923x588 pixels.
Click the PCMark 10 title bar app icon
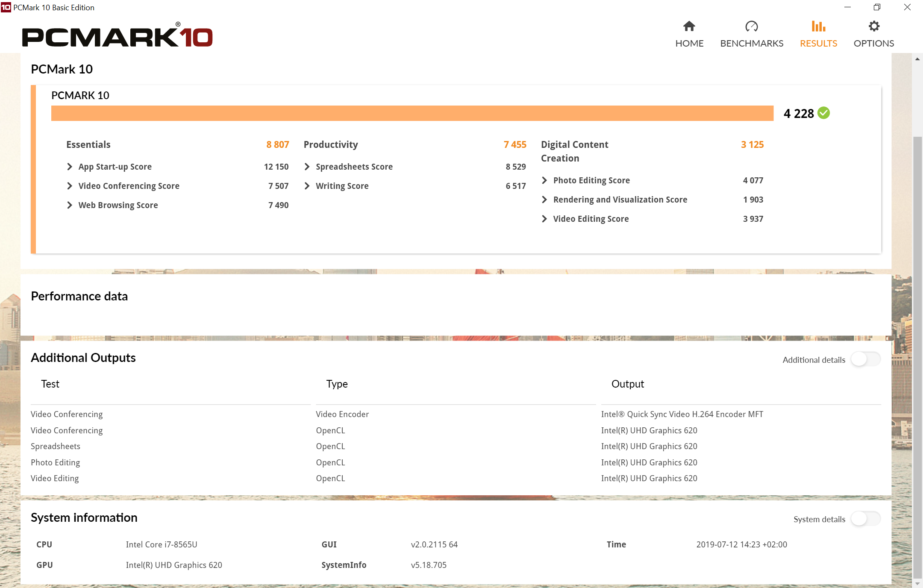coord(6,7)
